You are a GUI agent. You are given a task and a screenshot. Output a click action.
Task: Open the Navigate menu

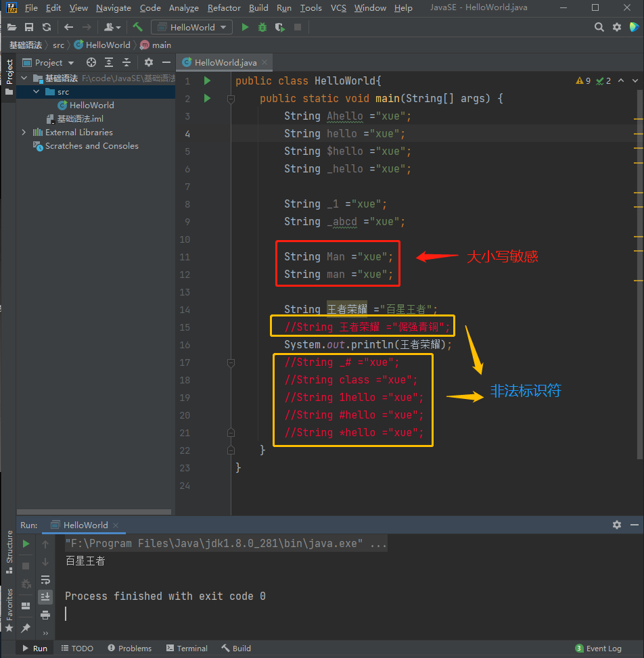click(x=114, y=8)
